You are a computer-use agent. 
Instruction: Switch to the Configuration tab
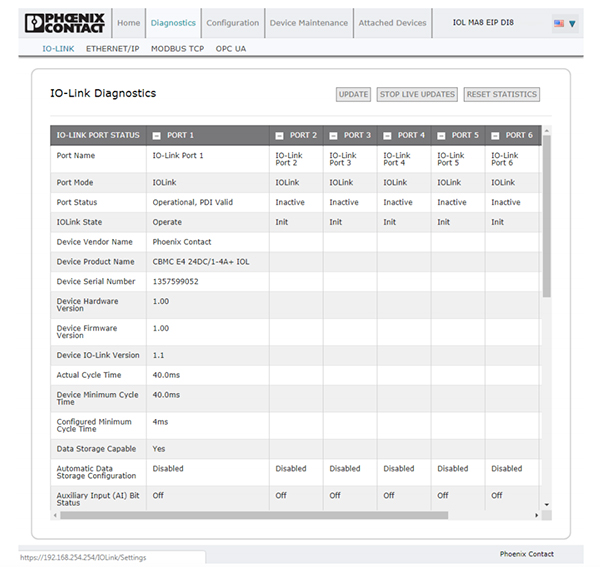click(x=232, y=23)
